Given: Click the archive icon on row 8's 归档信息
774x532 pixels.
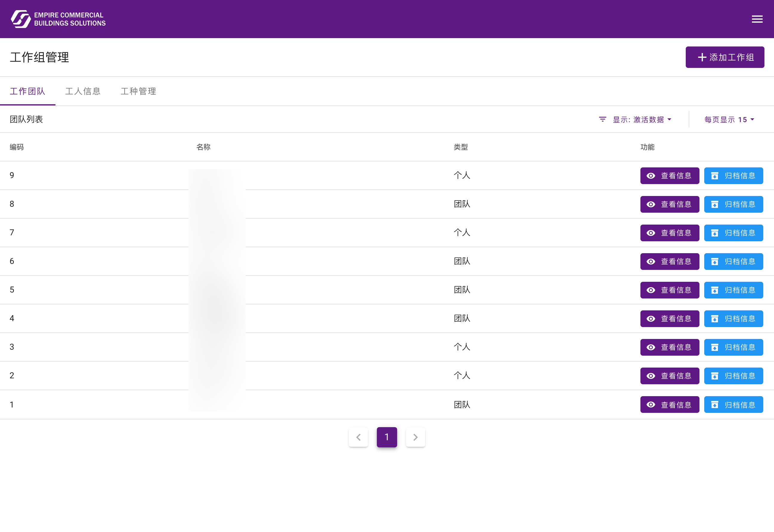Looking at the screenshot, I should click(715, 204).
